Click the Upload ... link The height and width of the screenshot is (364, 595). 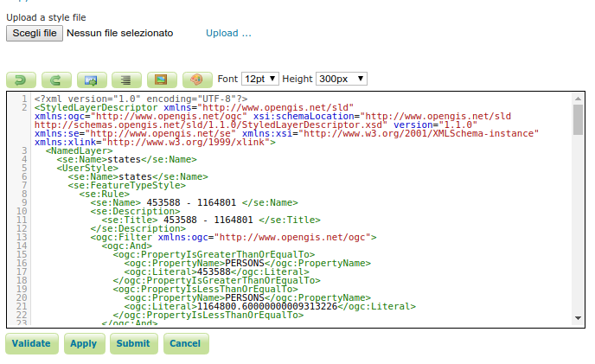[x=228, y=33]
